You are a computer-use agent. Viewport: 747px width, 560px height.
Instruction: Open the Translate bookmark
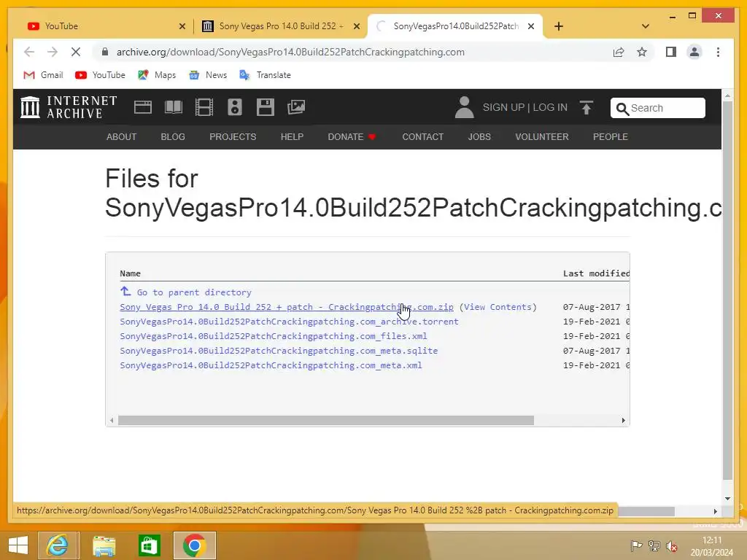pyautogui.click(x=265, y=75)
